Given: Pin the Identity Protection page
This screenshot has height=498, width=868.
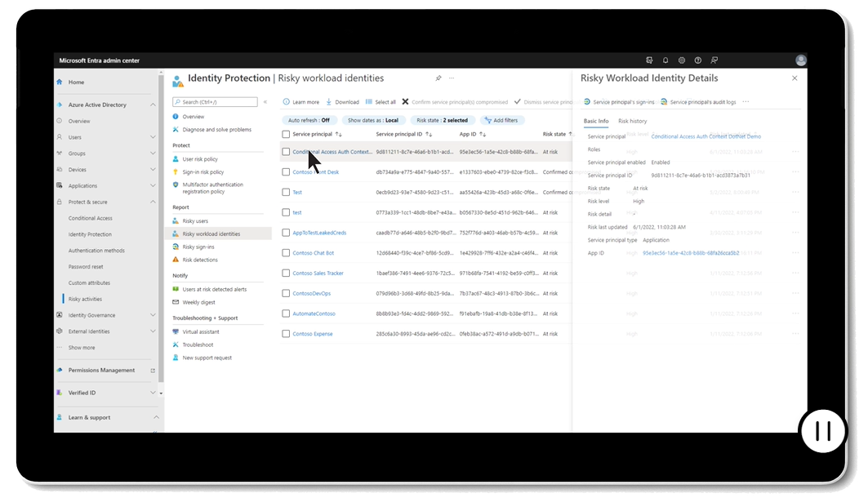Looking at the screenshot, I should [438, 78].
